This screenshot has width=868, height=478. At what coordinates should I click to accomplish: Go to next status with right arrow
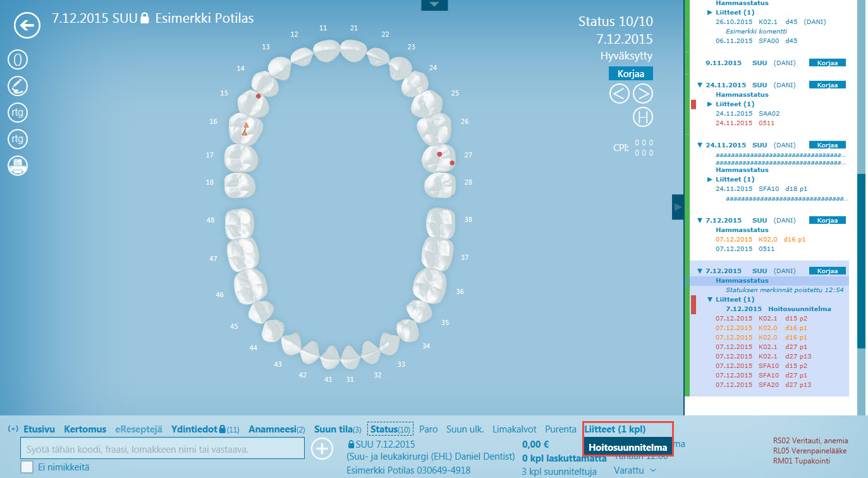point(642,94)
